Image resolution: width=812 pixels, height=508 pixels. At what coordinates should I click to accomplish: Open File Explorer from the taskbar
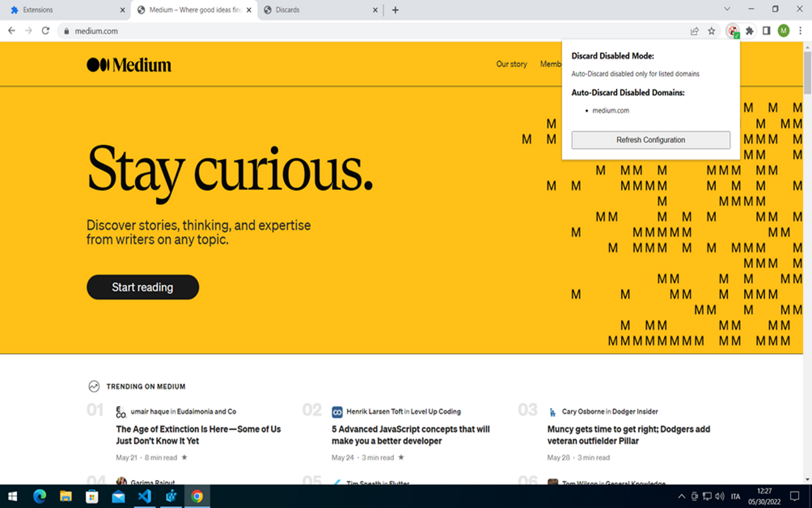coord(66,496)
